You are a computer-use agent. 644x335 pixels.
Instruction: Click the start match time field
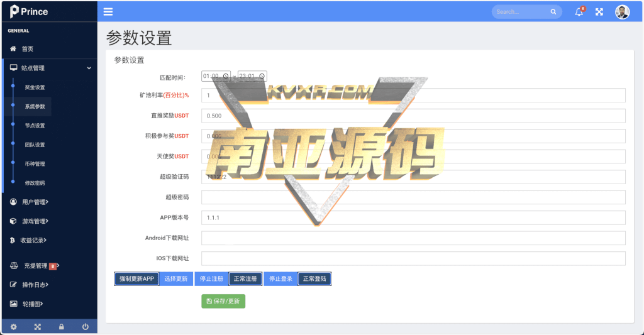(216, 76)
